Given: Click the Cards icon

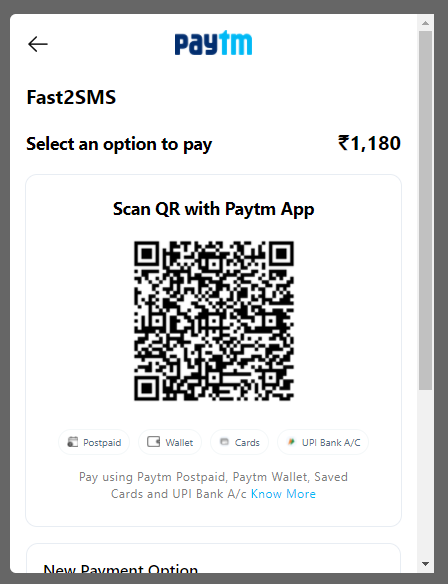Looking at the screenshot, I should (224, 442).
